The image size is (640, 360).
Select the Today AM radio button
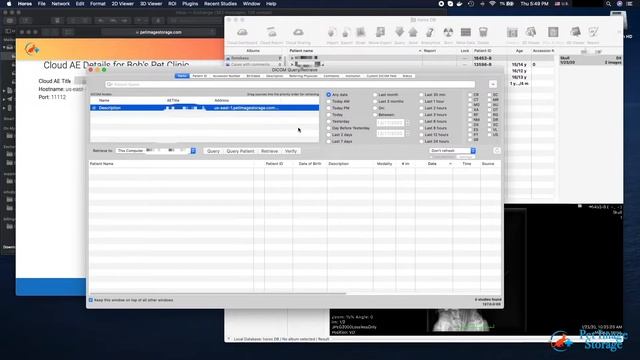coord(329,101)
